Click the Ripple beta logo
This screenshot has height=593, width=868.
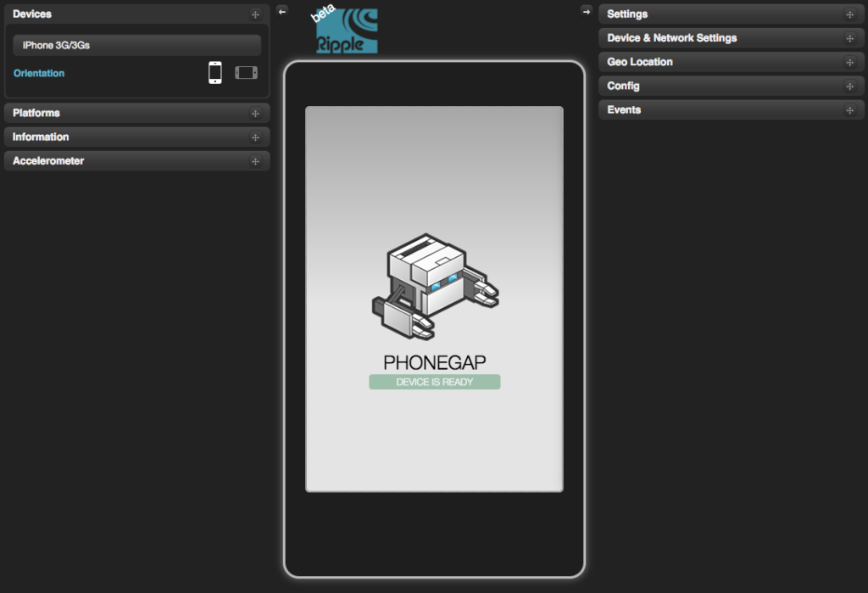pyautogui.click(x=348, y=27)
